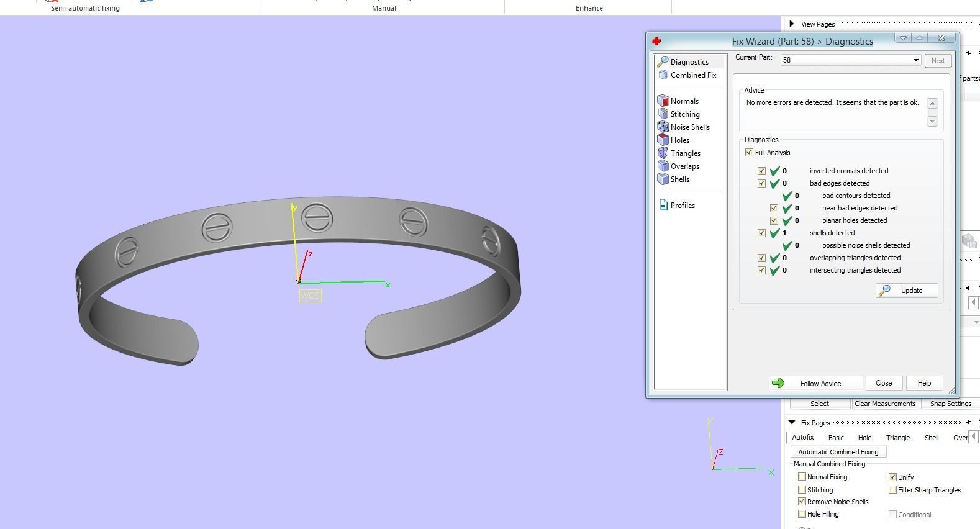Click the red cross Fix Wizard icon

pos(656,42)
